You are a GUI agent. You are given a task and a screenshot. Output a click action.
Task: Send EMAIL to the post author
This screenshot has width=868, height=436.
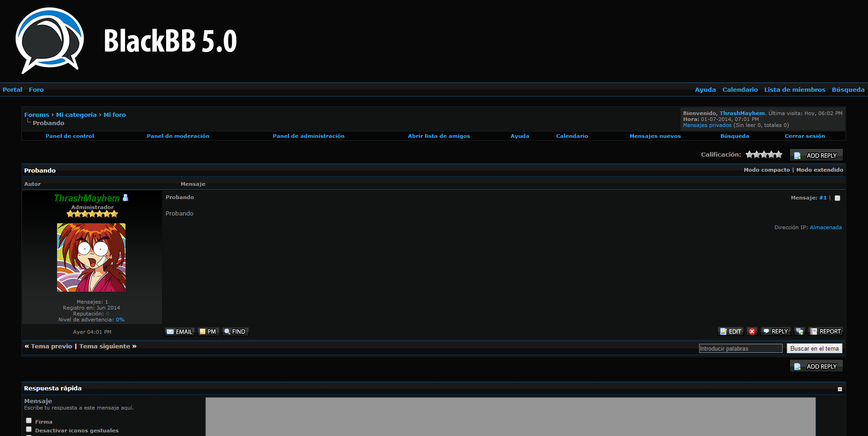tap(179, 332)
